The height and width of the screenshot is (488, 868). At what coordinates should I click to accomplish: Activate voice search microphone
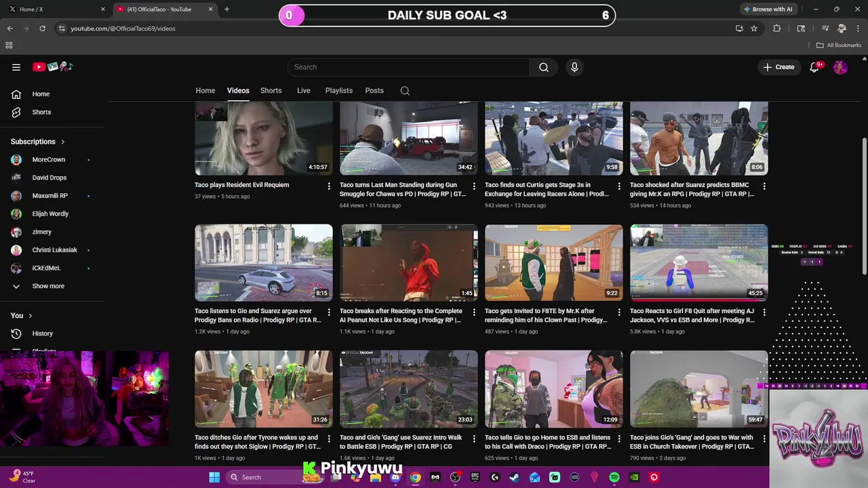coord(574,67)
